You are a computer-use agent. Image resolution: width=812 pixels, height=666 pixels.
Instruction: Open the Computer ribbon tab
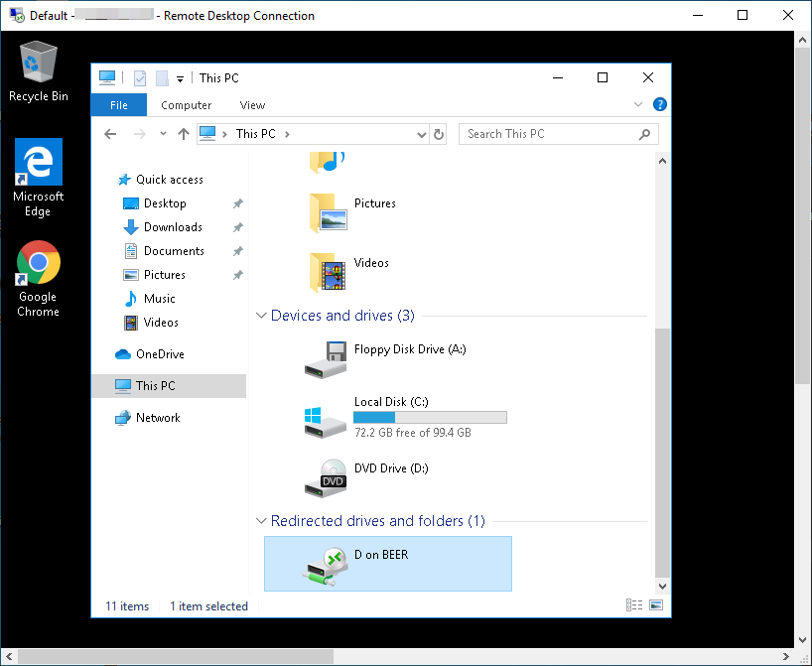point(186,105)
